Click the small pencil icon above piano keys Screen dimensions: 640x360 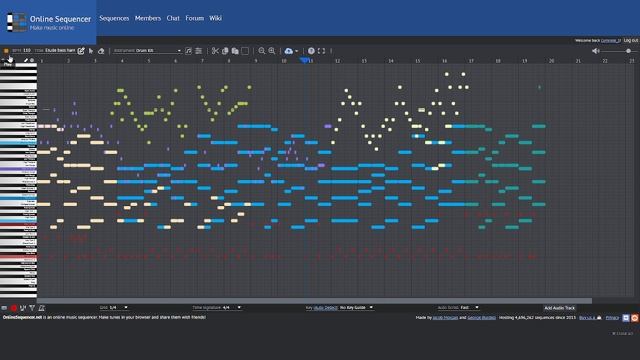click(x=26, y=60)
